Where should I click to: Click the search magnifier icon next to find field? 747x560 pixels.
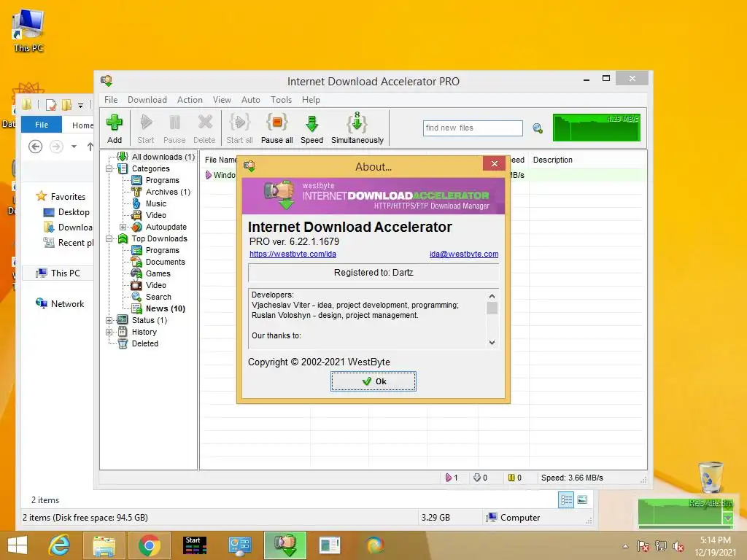coord(538,128)
